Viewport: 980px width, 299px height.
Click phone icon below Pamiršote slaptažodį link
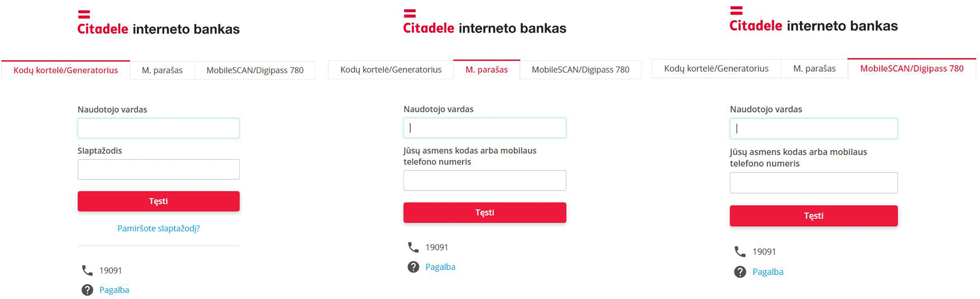87,271
